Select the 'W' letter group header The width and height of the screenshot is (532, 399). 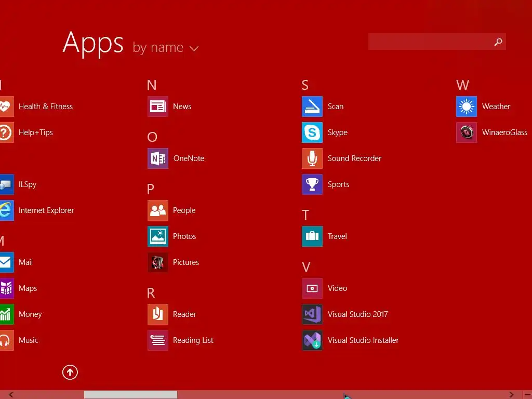(463, 85)
